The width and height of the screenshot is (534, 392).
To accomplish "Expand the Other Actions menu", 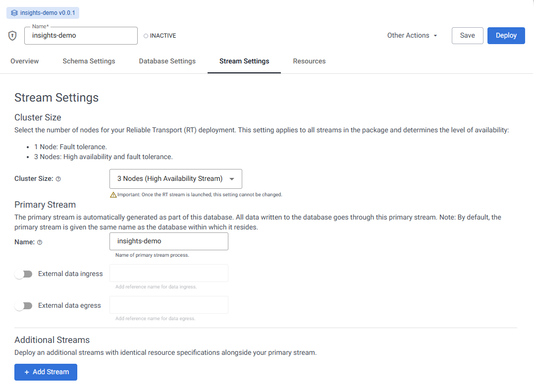I will 412,36.
